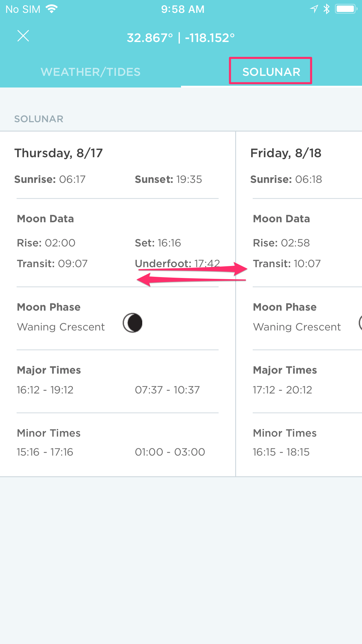This screenshot has width=362, height=644.
Task: Tap the Bluetooth status icon
Action: 327,9
